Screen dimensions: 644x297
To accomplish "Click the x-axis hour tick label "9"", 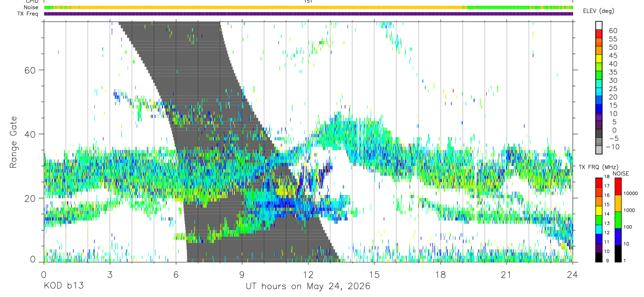I will tap(242, 274).
